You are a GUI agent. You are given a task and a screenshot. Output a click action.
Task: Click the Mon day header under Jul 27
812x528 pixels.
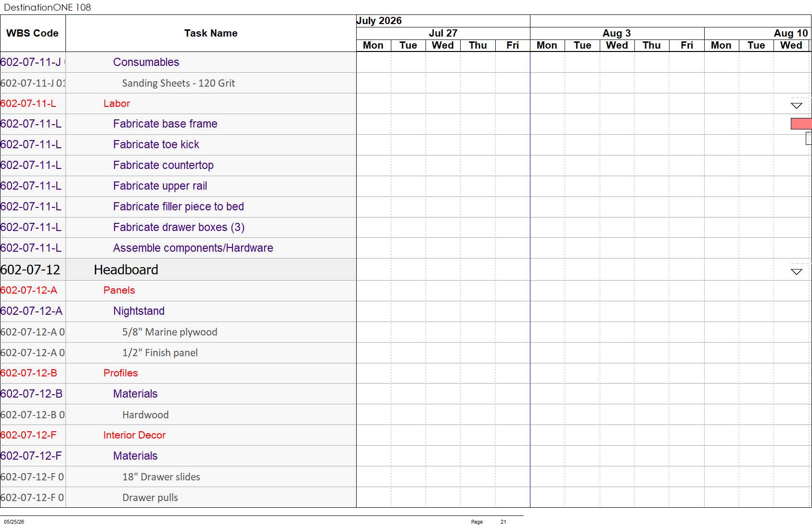(x=374, y=45)
